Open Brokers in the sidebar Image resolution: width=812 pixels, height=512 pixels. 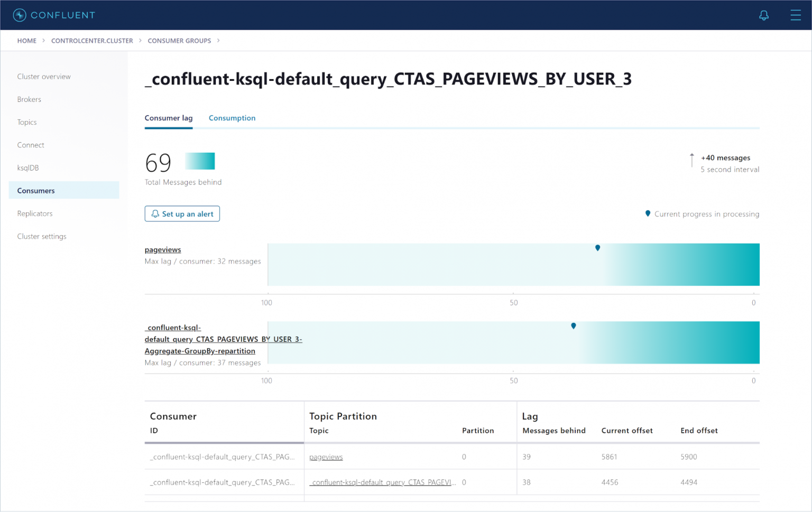click(x=29, y=99)
